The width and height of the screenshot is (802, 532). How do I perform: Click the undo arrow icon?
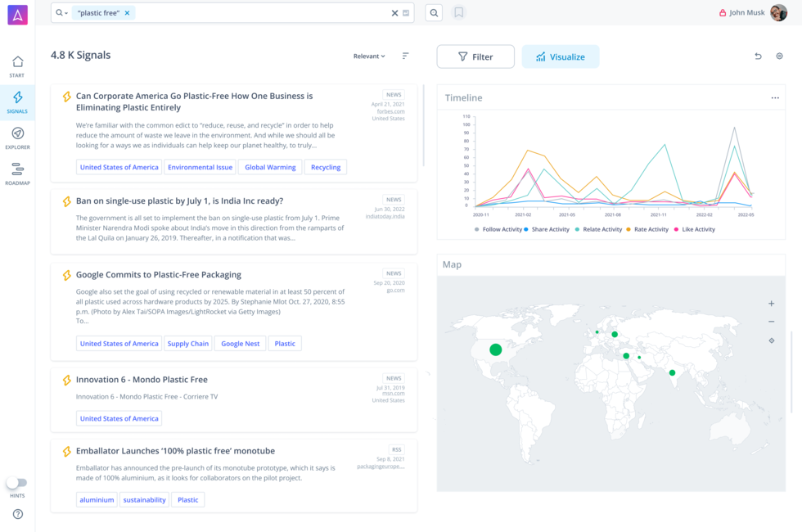click(x=758, y=56)
